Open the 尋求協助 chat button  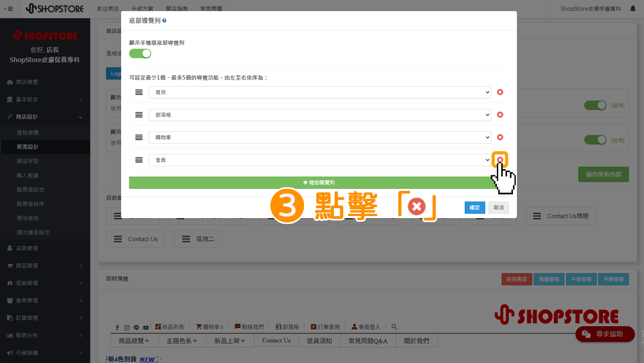point(605,334)
